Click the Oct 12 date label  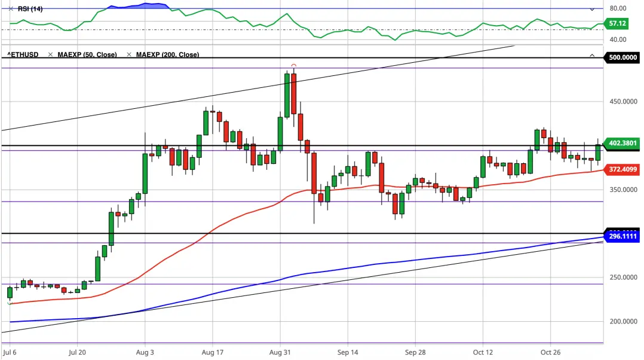483,353
